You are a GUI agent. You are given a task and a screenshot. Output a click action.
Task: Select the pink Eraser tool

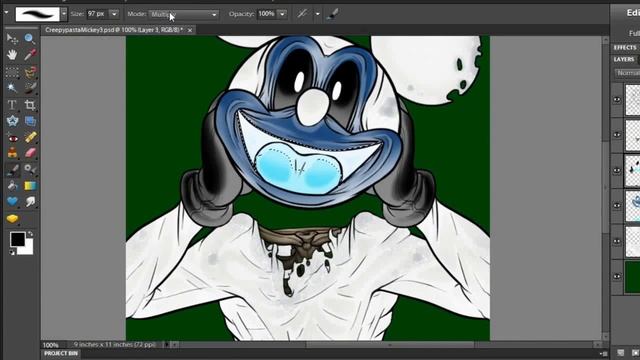(30, 153)
